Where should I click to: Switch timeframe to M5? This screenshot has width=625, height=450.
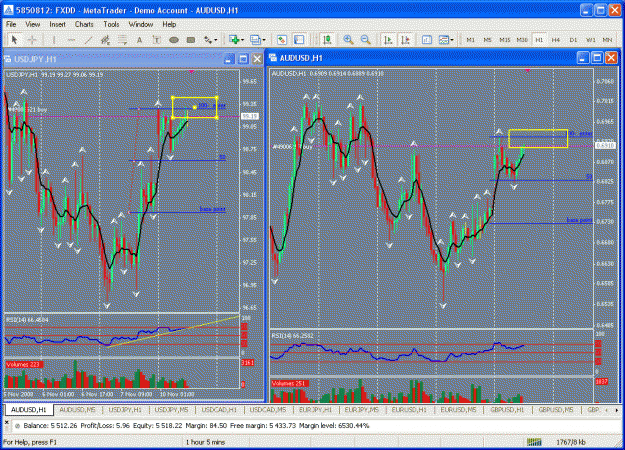point(487,40)
